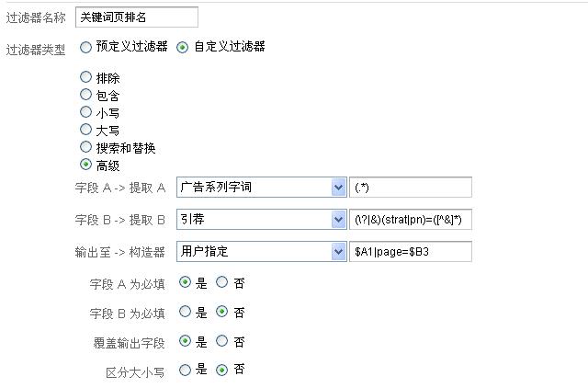Open the 字段 B 引荐 dropdown
Viewport: 588px width, 388px height.
click(260, 220)
